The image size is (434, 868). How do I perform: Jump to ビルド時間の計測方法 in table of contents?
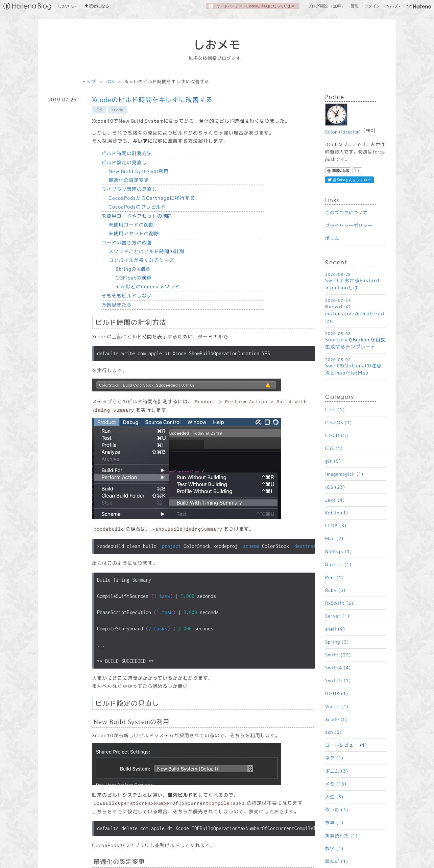[126, 153]
